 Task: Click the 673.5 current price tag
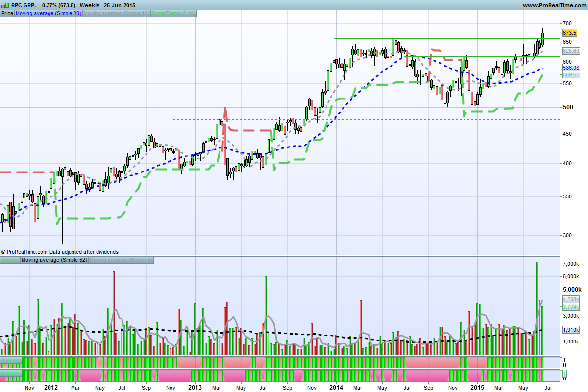click(569, 33)
